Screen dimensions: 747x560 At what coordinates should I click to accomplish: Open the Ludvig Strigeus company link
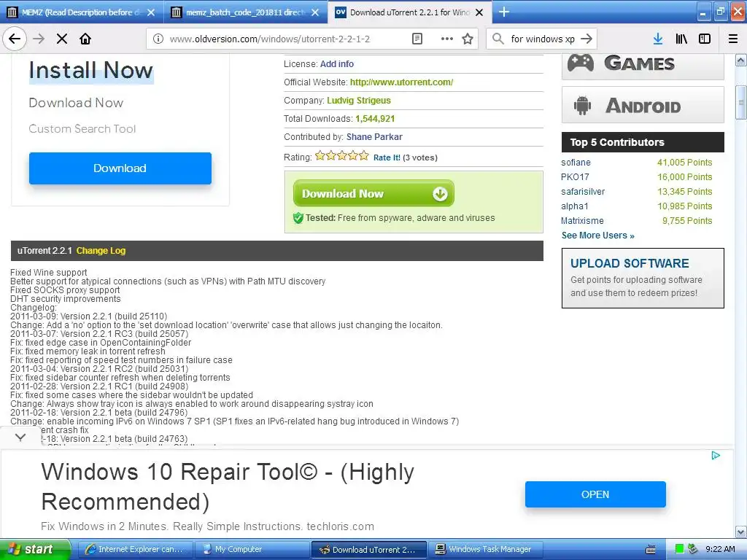pyautogui.click(x=359, y=101)
